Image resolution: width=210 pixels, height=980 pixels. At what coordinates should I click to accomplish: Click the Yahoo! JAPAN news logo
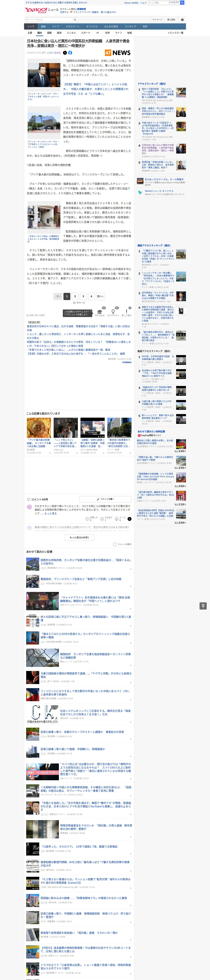point(42,10)
